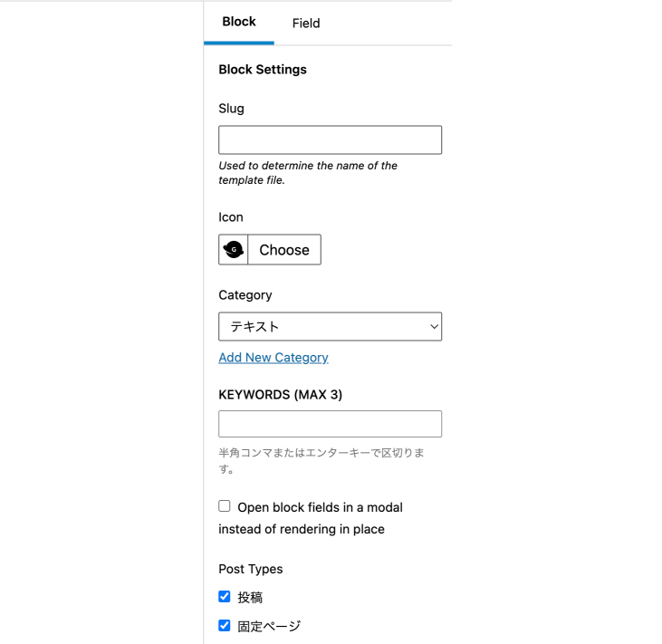Click the Add New Category link
The image size is (662, 644).
coord(273,358)
